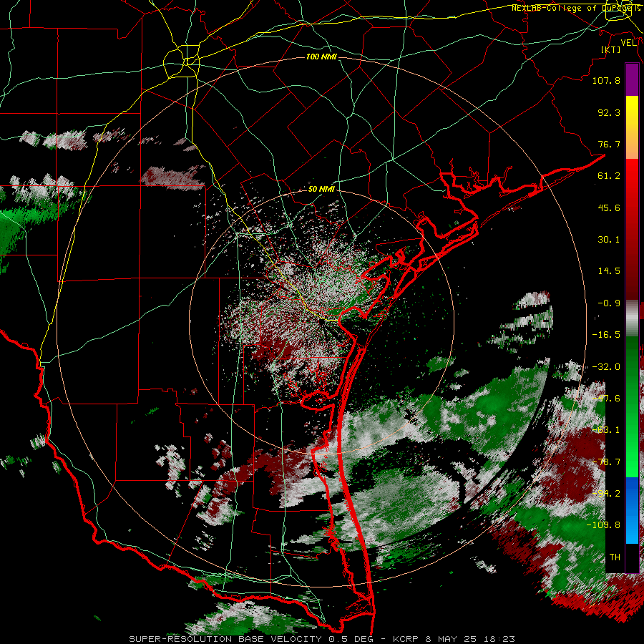
Task: Click the -32.0 scale value
Action: [606, 367]
